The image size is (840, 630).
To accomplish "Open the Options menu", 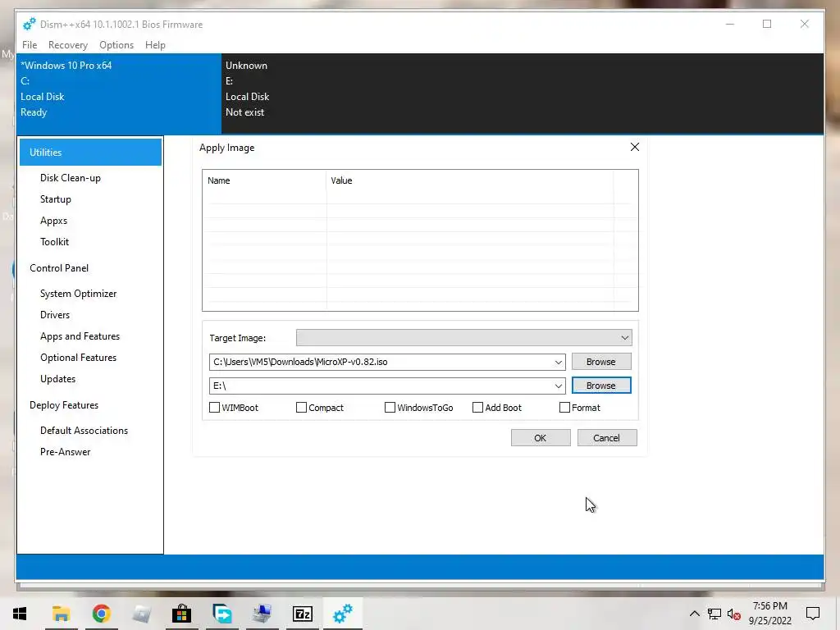I will pyautogui.click(x=116, y=45).
